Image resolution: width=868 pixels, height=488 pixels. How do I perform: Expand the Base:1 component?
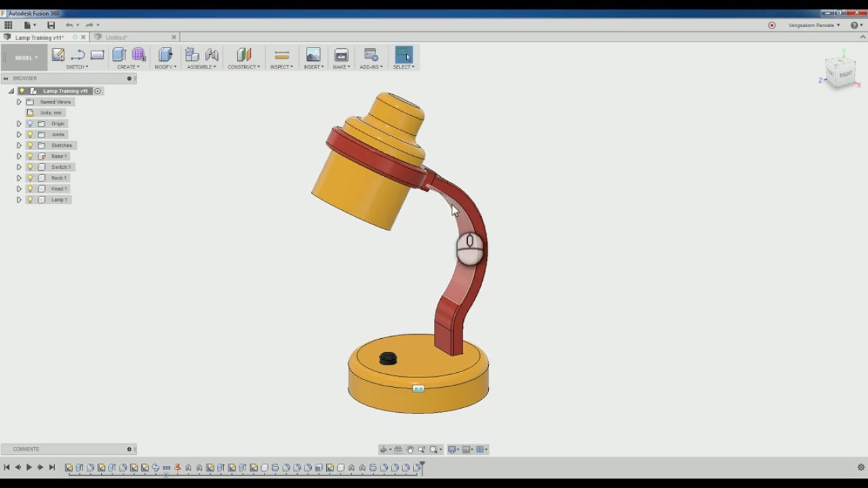pyautogui.click(x=19, y=156)
